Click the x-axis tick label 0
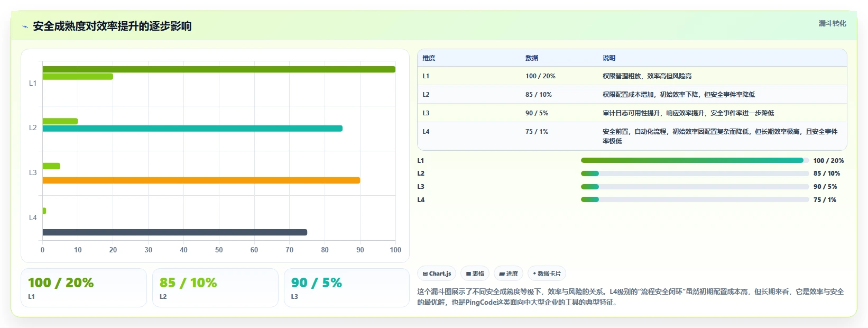The image size is (868, 328). pos(43,250)
